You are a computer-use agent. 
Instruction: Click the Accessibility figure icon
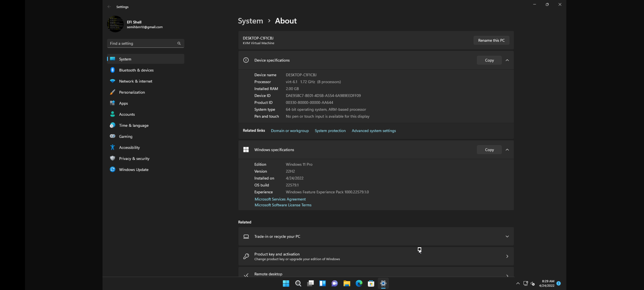coord(112,147)
